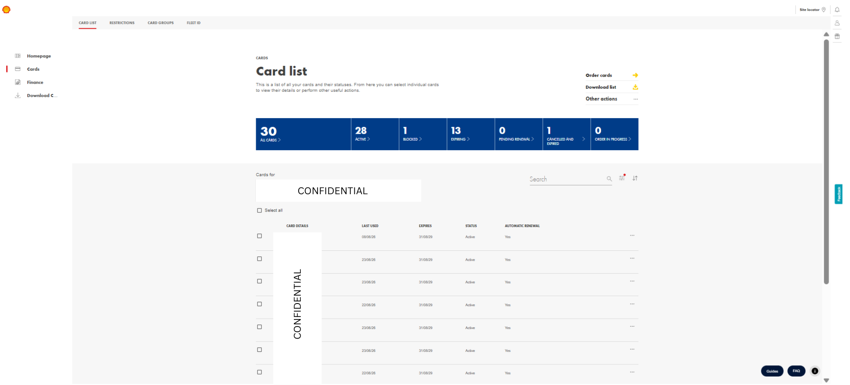The height and width of the screenshot is (385, 850).
Task: Check the sixth card row checkbox
Action: coord(259,350)
